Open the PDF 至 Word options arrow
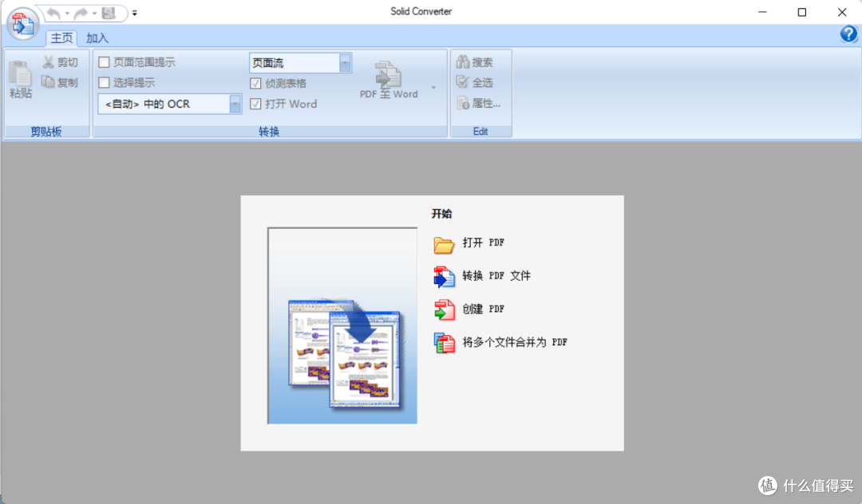Screen dimensions: 862x504 pyautogui.click(x=433, y=87)
